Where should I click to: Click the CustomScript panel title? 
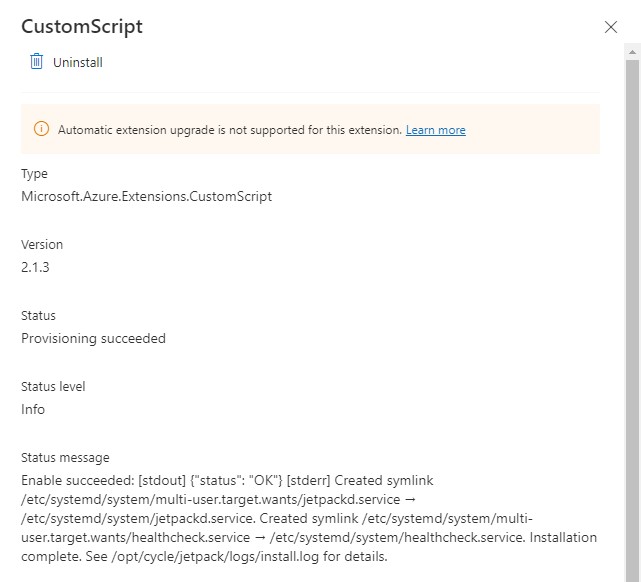pos(82,27)
